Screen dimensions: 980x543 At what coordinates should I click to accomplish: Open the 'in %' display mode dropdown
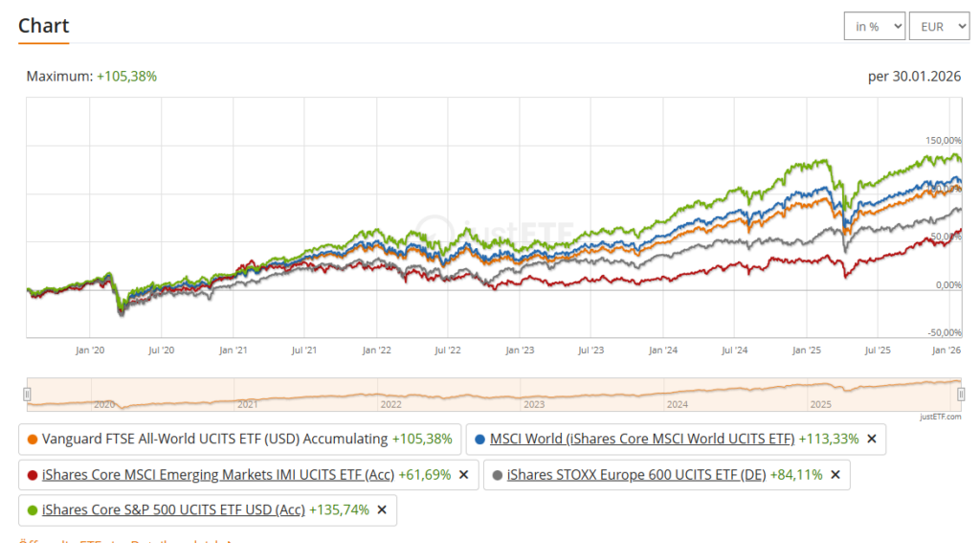[x=874, y=27]
